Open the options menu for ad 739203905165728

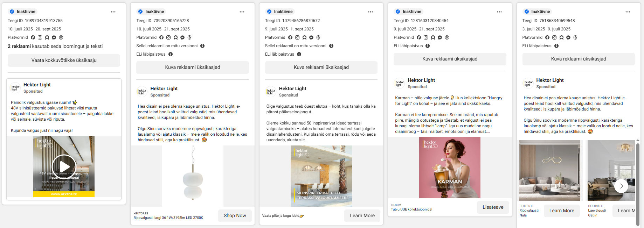click(x=242, y=12)
